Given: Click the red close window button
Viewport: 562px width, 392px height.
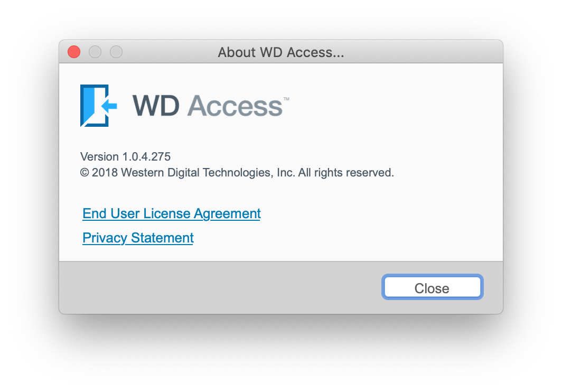Looking at the screenshot, I should 74,52.
